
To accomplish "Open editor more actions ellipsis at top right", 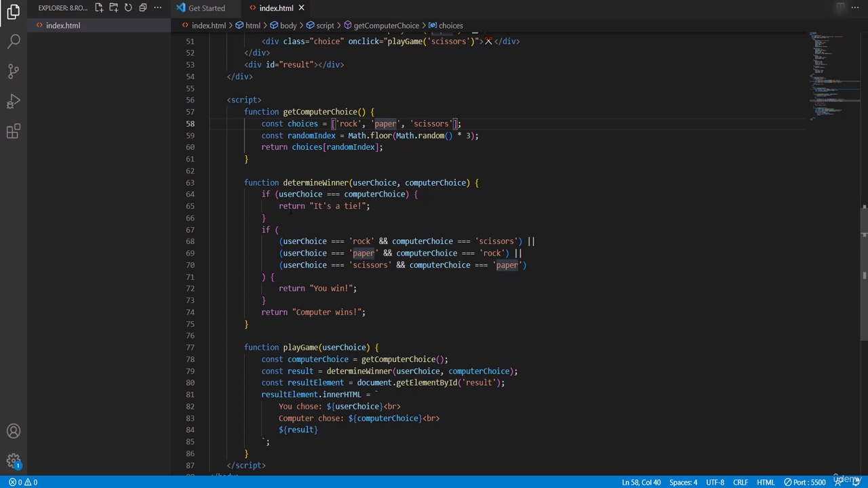I will tap(855, 8).
